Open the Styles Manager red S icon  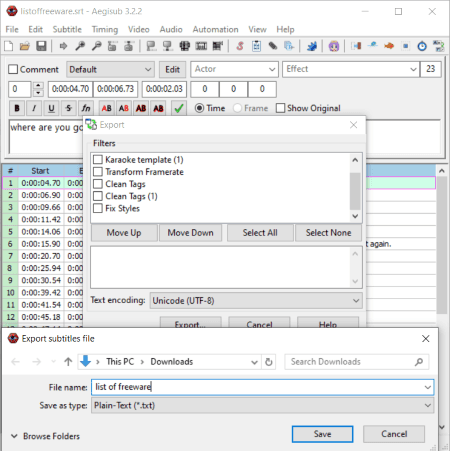tap(240, 46)
